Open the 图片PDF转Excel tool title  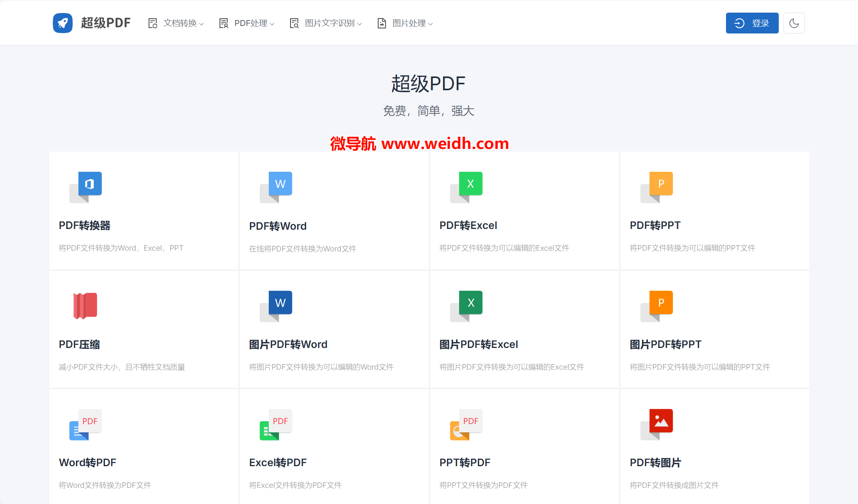tap(478, 344)
